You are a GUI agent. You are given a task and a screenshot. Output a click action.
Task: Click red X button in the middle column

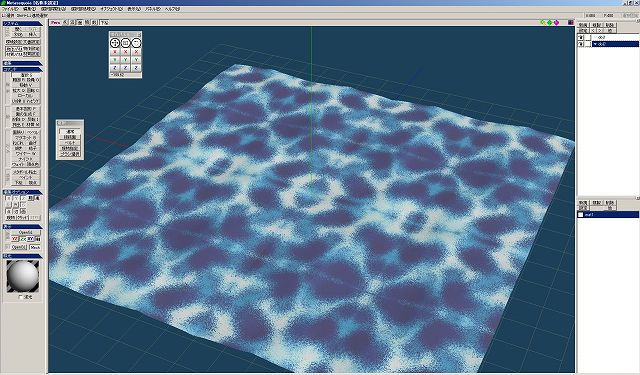(x=126, y=52)
